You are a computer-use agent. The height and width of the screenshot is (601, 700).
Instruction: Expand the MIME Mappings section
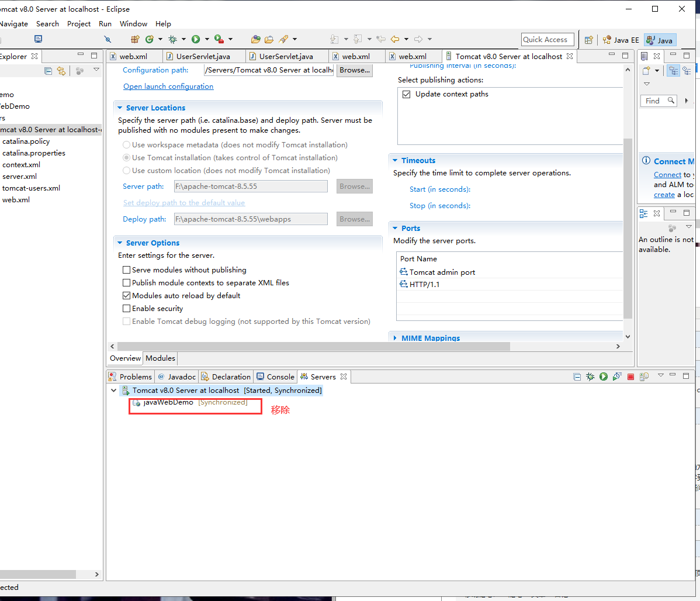pyautogui.click(x=395, y=338)
